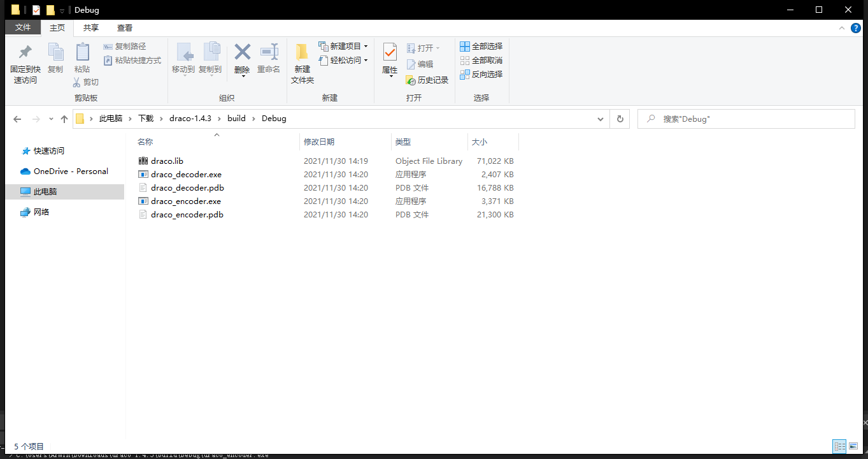Image resolution: width=868 pixels, height=459 pixels.
Task: Open the 文件 (File) menu
Action: (x=22, y=27)
